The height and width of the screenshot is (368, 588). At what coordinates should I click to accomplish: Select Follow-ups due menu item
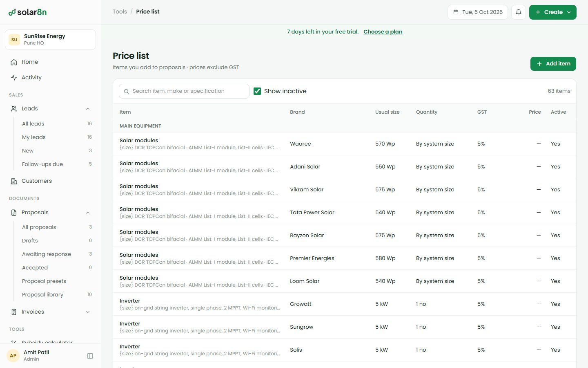(57, 164)
